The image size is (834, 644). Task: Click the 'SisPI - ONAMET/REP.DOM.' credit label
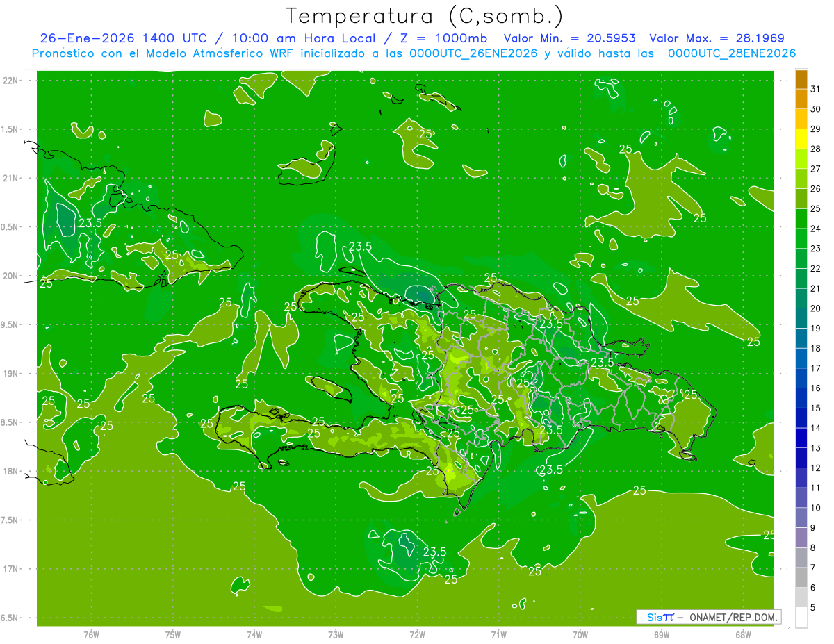click(x=709, y=617)
